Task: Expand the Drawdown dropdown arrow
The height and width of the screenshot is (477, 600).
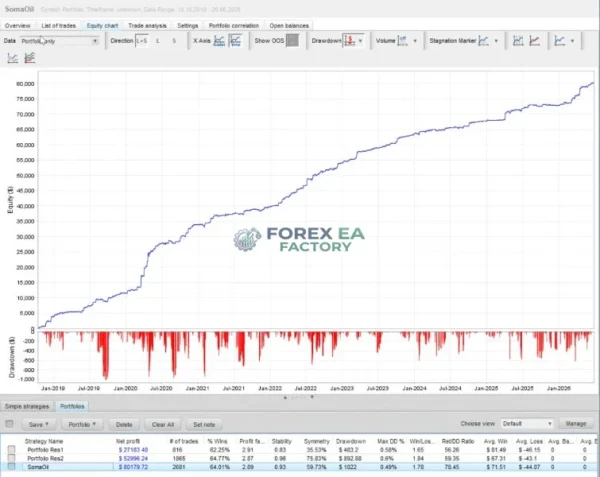Action: (360, 41)
